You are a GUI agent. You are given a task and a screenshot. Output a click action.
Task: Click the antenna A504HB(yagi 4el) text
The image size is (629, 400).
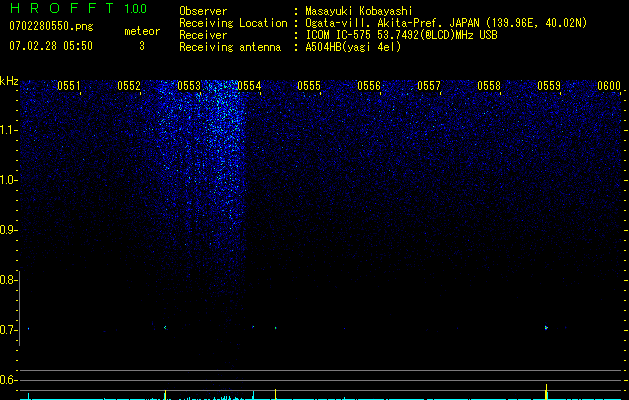pyautogui.click(x=353, y=47)
